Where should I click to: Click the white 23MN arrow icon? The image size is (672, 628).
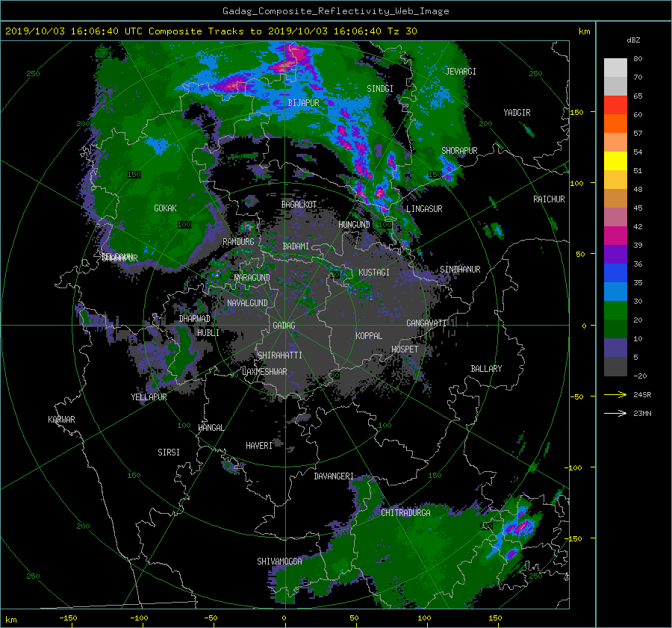[x=615, y=413]
